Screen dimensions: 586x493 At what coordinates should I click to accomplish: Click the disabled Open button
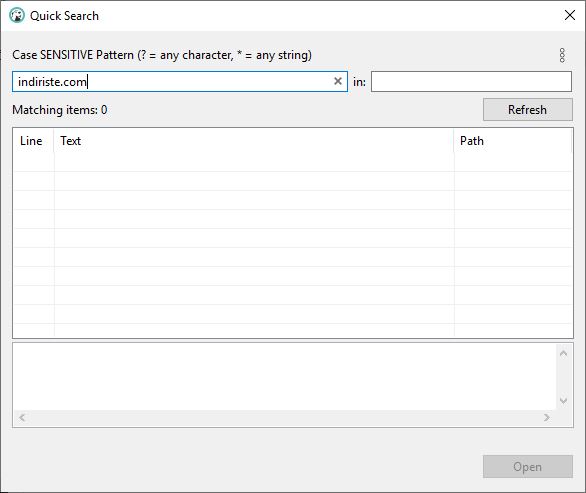coord(527,466)
